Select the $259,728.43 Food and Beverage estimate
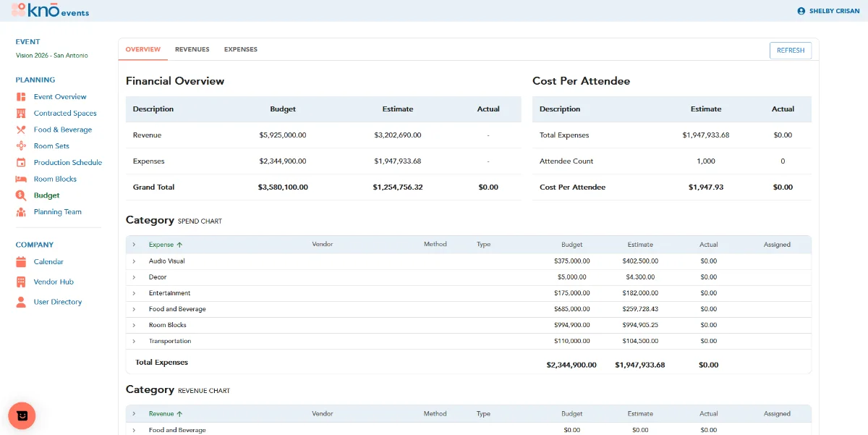 640,309
